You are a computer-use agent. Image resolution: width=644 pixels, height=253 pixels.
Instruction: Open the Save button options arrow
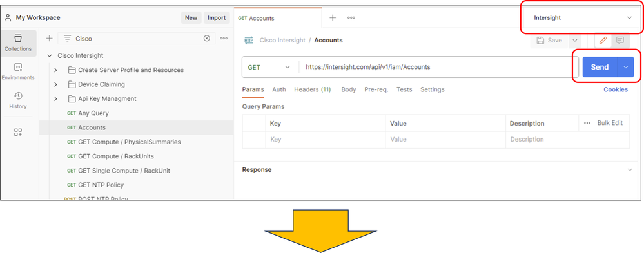click(574, 40)
